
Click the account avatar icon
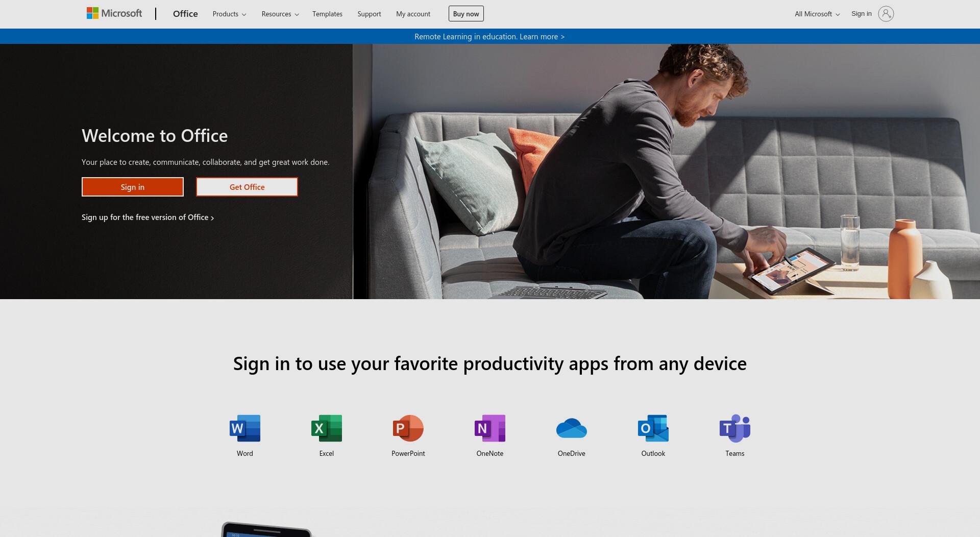[x=886, y=14]
